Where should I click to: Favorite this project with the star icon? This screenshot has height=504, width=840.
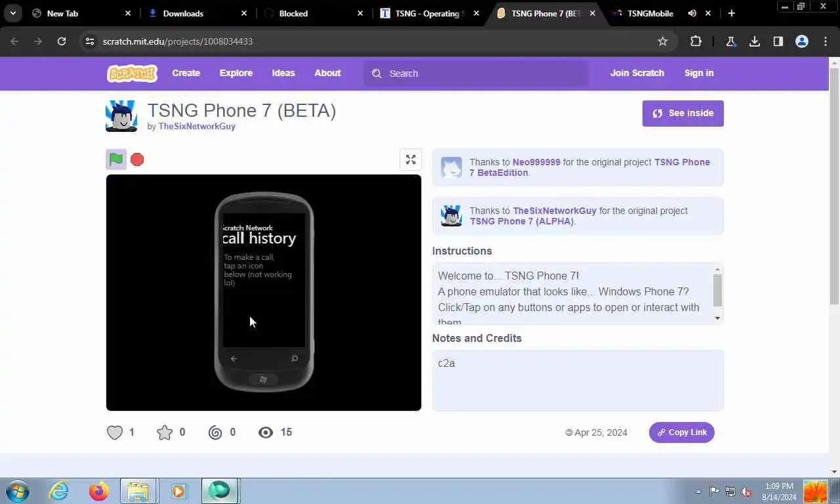click(165, 432)
